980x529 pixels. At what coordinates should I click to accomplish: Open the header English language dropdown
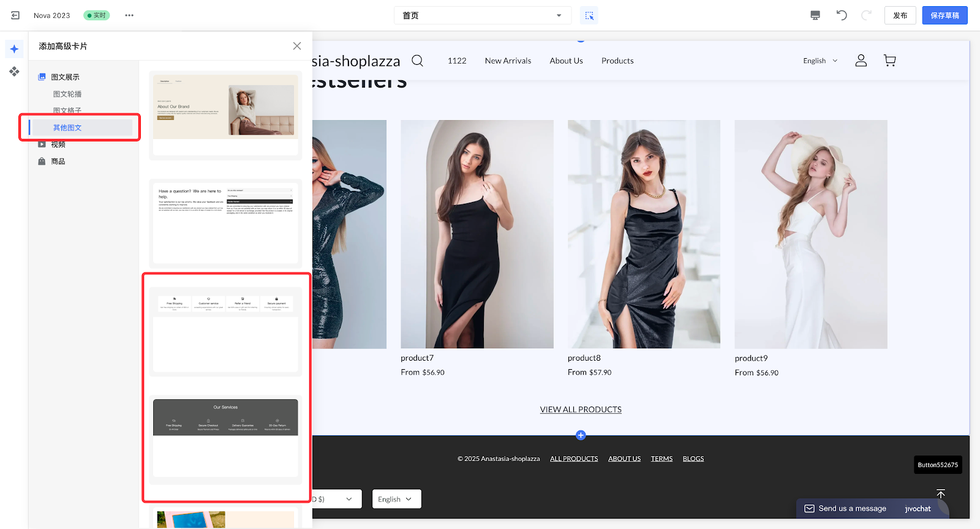tap(820, 61)
